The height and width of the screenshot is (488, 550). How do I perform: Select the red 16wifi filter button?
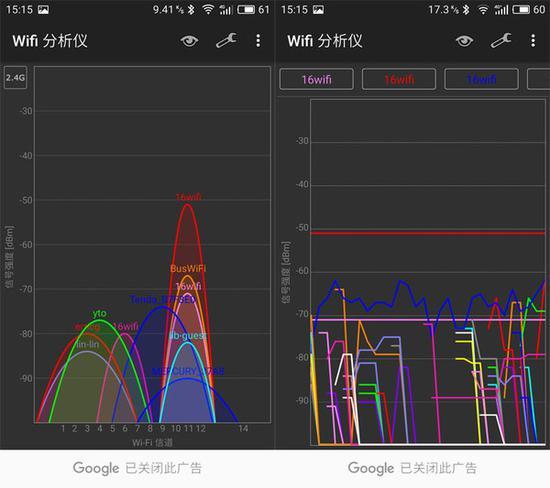[x=399, y=79]
